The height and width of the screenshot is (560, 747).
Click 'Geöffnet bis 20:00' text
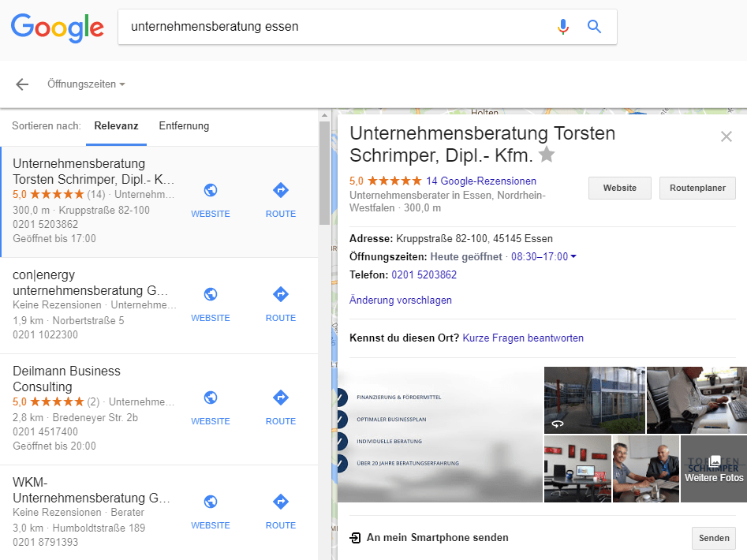54,446
